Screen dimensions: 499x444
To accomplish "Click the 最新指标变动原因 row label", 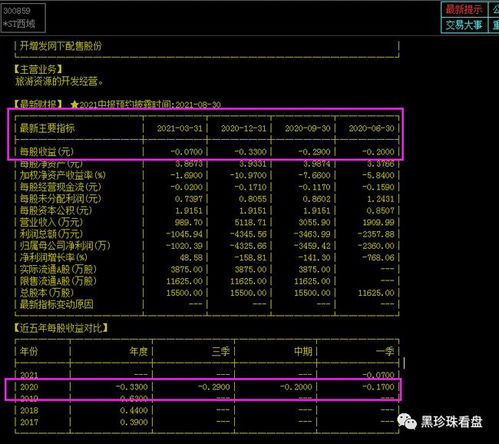I will click(x=56, y=305).
